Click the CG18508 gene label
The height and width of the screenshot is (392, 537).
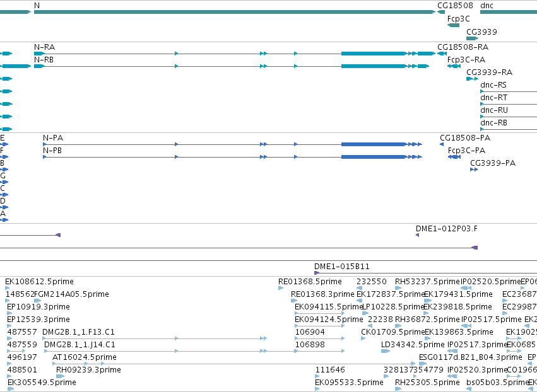(x=455, y=6)
